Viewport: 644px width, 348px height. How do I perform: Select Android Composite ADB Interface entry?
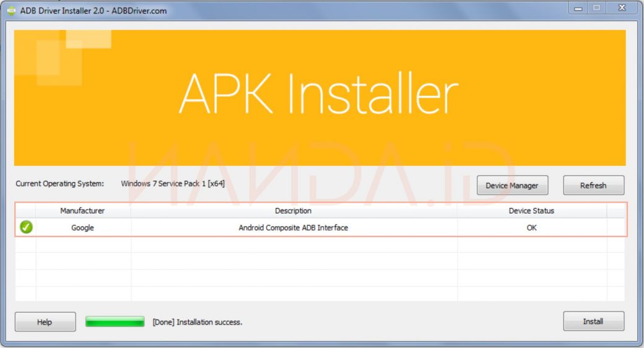click(x=293, y=228)
